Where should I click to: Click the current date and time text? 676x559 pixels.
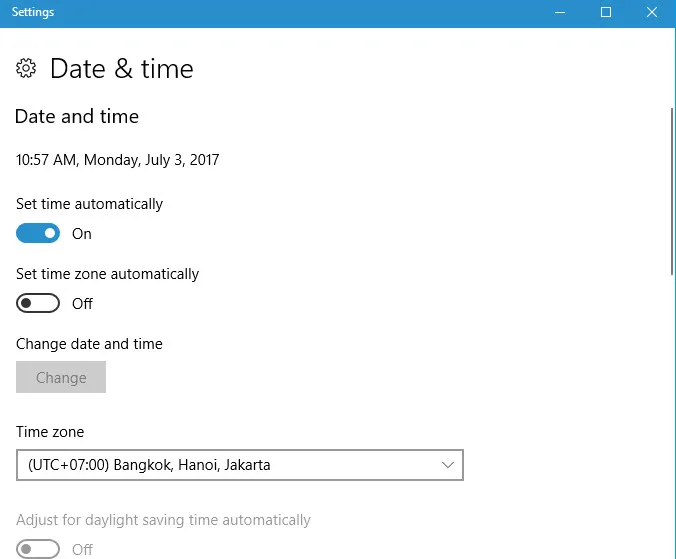click(x=117, y=160)
